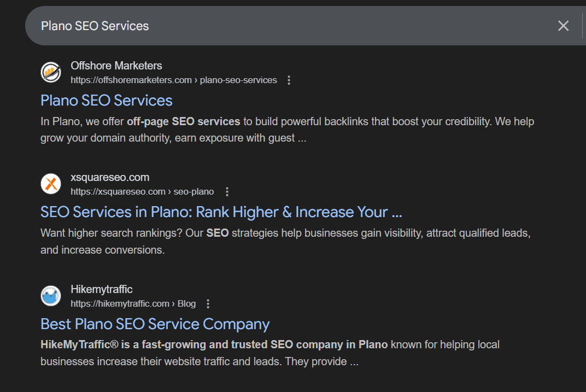Select the site name text Hikemytraffic

(102, 289)
